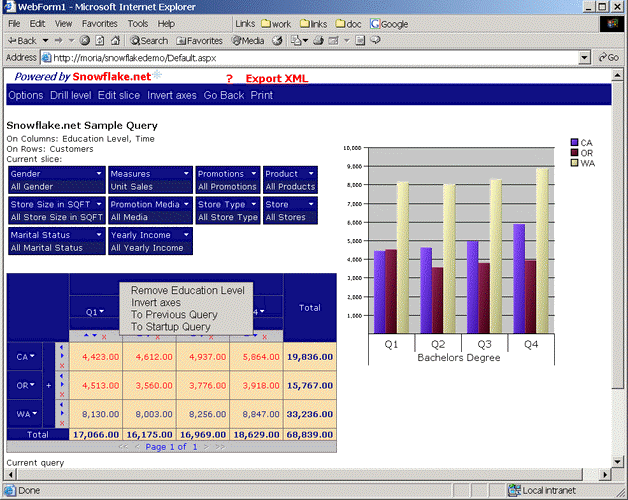Click the right arrow in the WA row
Image resolution: width=628 pixels, height=500 pixels.
62,413
